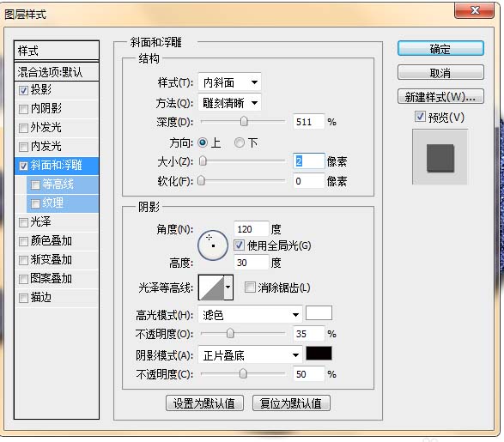Viewport: 504px width, 442px height.
Task: Open the black shadow color swatch
Action: (x=319, y=354)
